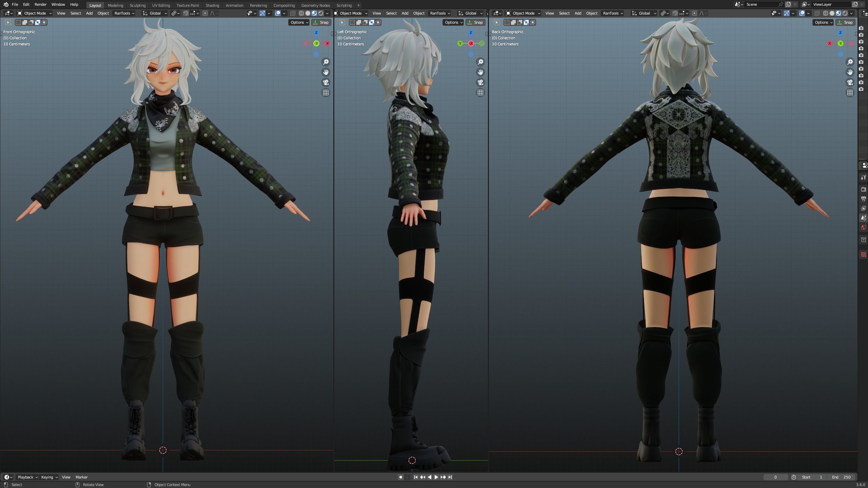The width and height of the screenshot is (868, 488).
Task: Click the camera view icon in left viewport
Action: 480,82
